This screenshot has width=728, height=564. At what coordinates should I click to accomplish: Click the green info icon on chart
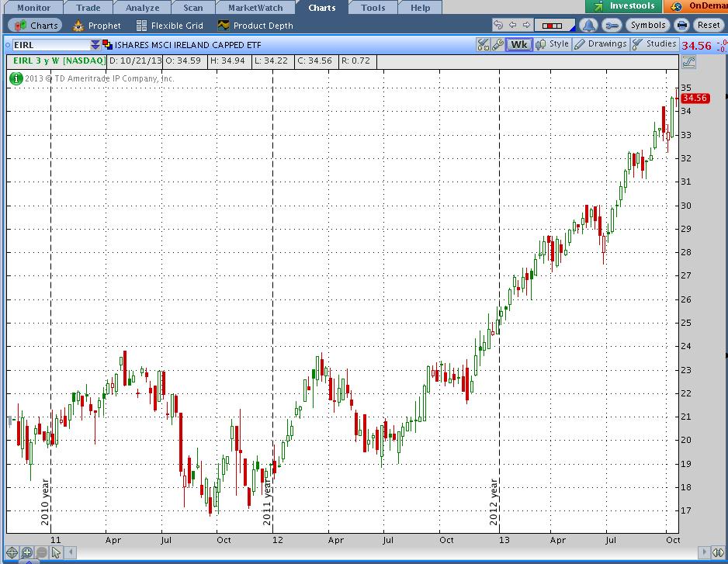click(16, 78)
